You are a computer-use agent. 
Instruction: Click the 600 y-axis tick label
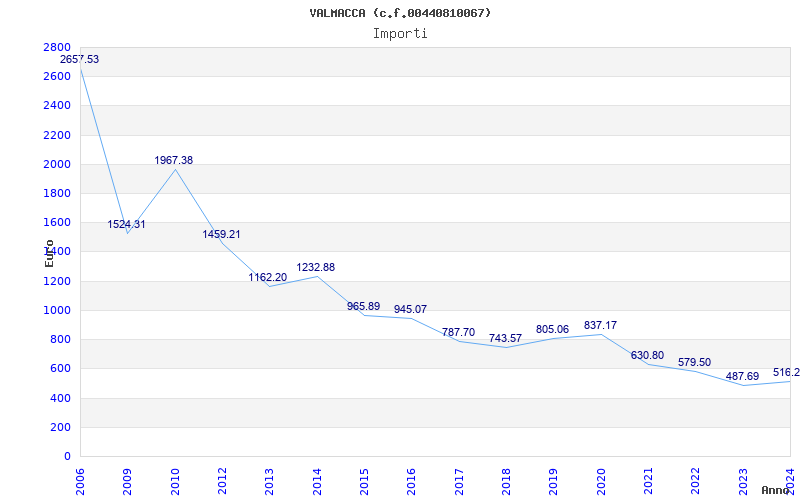pyautogui.click(x=60, y=368)
